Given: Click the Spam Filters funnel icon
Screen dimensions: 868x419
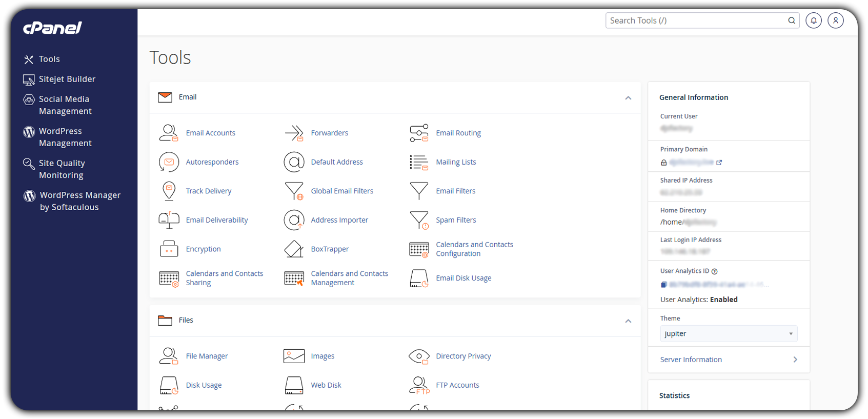Looking at the screenshot, I should pyautogui.click(x=419, y=220).
